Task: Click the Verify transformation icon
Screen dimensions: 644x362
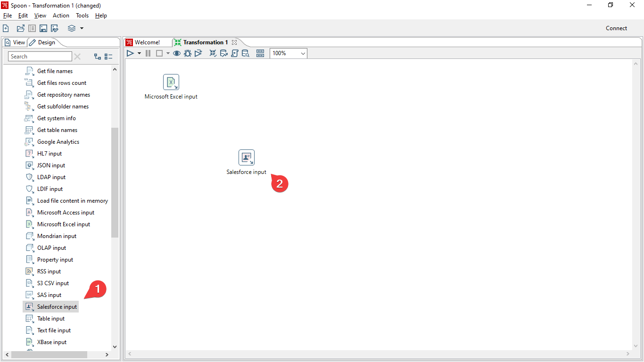Action: [213, 53]
